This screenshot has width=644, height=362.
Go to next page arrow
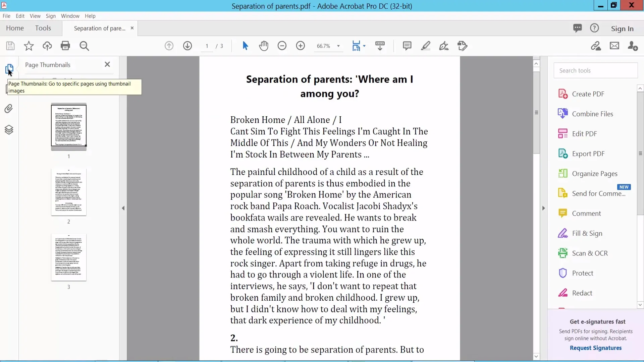pos(187,46)
